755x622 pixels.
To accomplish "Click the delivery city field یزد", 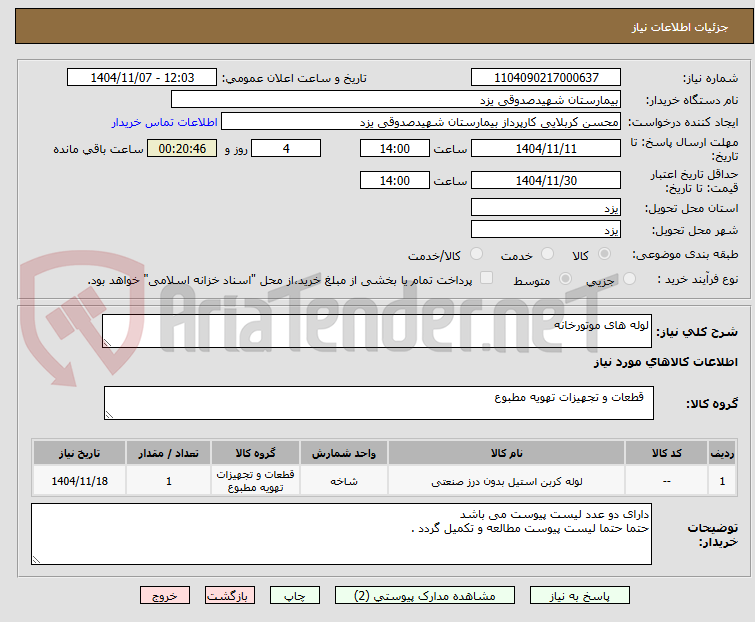I will [546, 230].
